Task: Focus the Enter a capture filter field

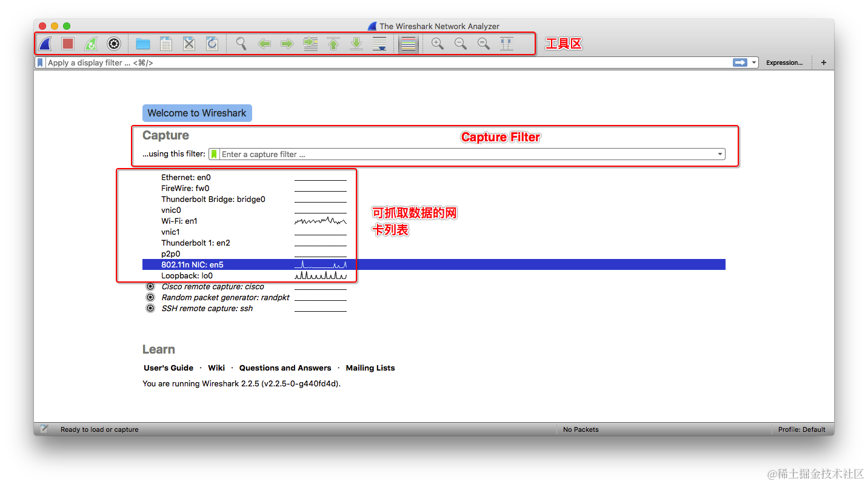Action: coord(467,154)
